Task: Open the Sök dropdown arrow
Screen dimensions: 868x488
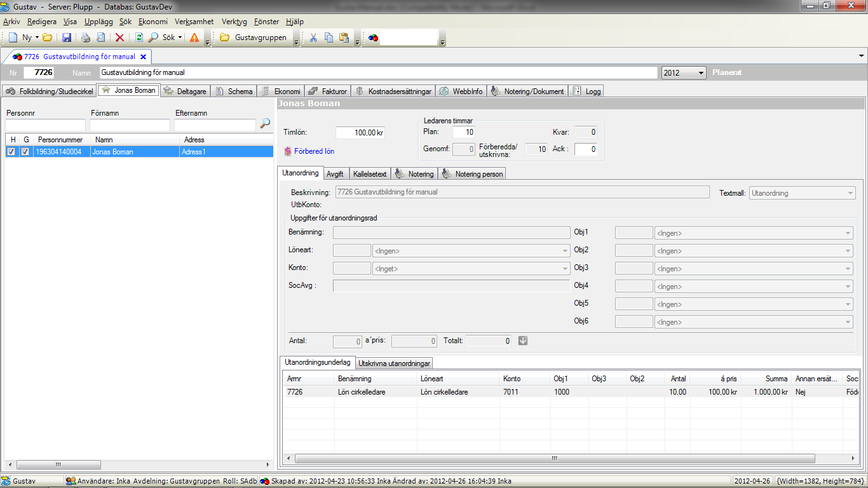Action: 180,37
